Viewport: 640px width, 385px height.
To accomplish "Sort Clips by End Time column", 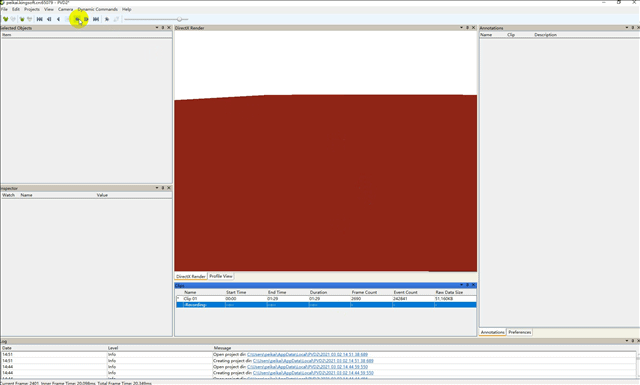I will point(277,292).
